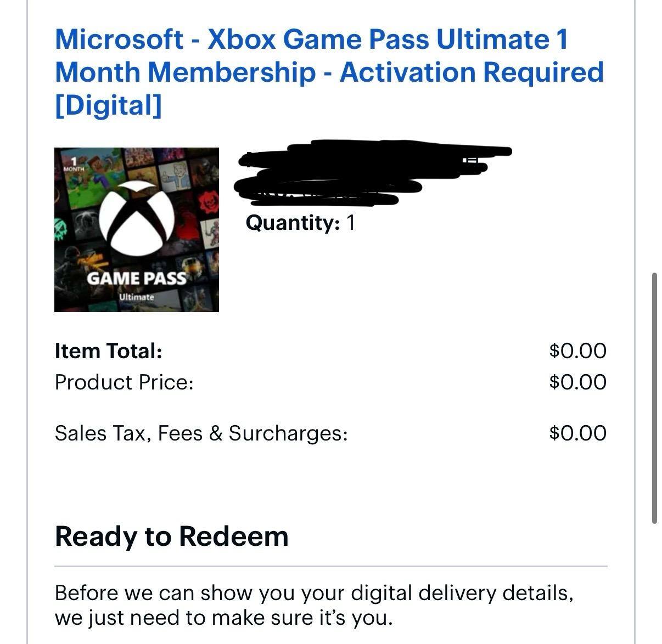Click the Item Total $0.00 amount
Viewport: 662px width, 644px height.
(x=577, y=351)
